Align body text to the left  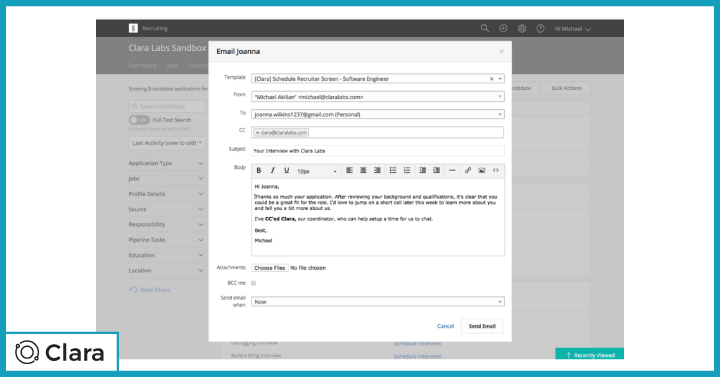349,170
